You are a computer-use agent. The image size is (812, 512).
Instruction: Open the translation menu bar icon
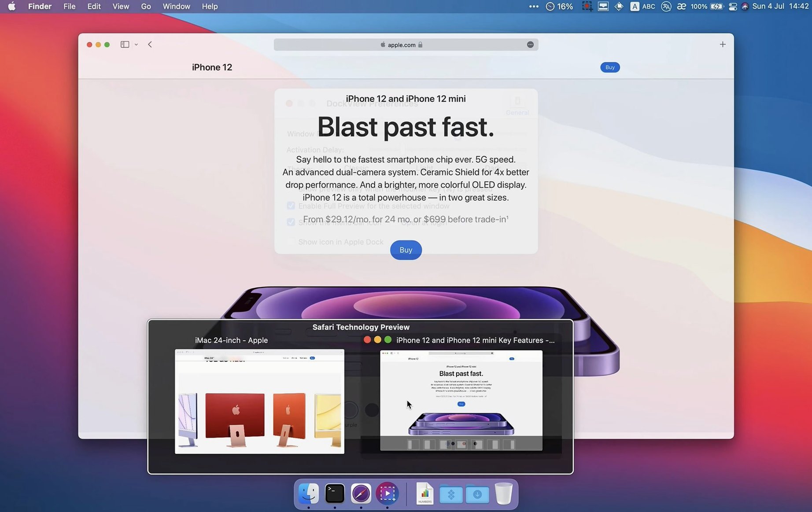tap(666, 6)
